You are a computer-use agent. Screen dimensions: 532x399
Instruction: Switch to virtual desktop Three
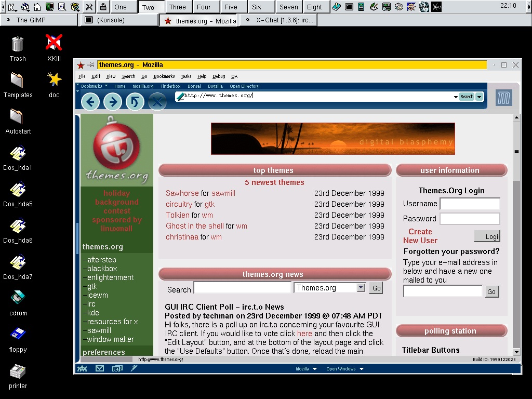click(x=178, y=7)
